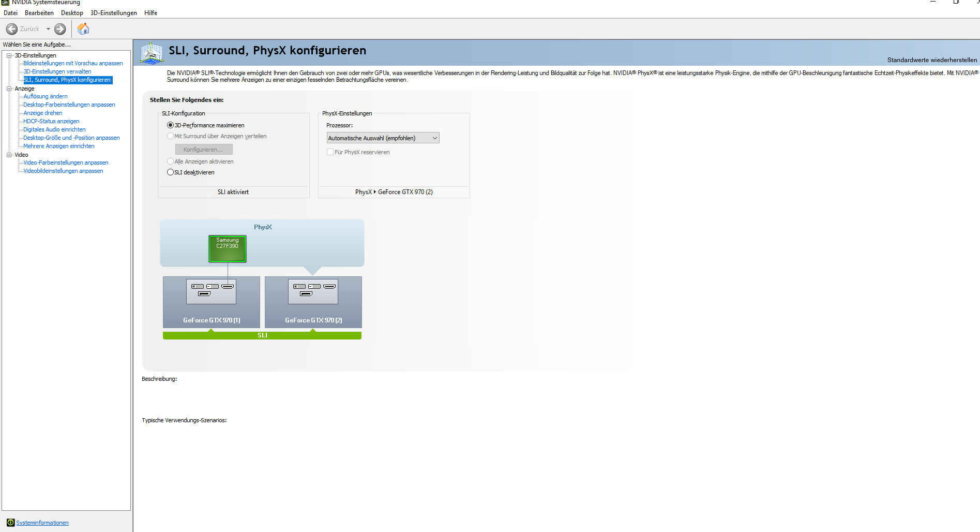Open the back history dropdown arrow
Screen dimensions: 980x532
[x=48, y=29]
